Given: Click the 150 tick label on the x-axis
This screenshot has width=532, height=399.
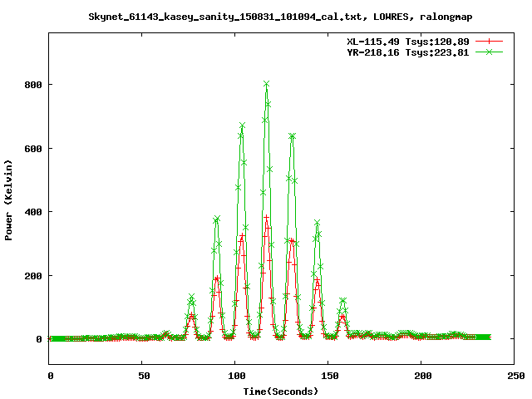Looking at the screenshot, I should coord(328,376).
